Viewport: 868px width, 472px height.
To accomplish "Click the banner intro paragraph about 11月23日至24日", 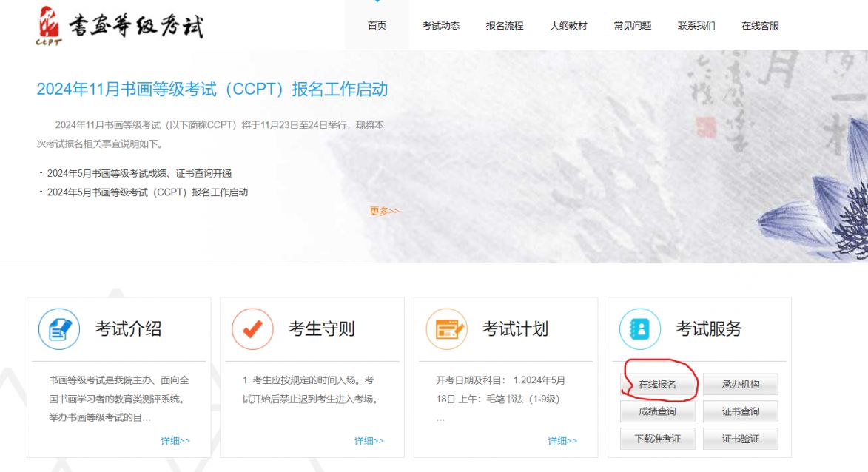I will pyautogui.click(x=210, y=135).
